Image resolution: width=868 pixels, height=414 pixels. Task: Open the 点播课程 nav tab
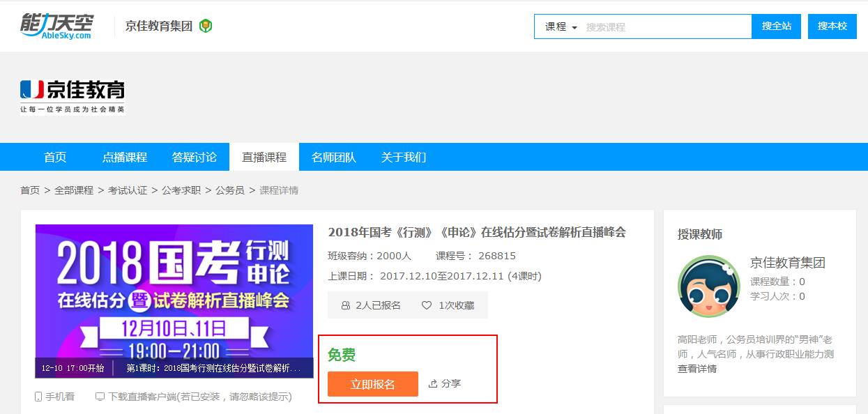pos(125,157)
